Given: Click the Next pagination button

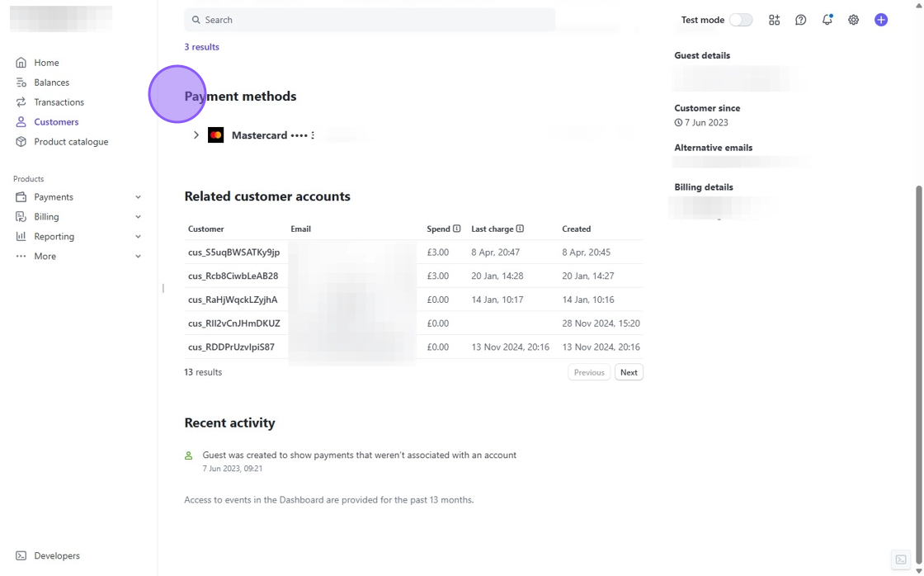Looking at the screenshot, I should pyautogui.click(x=629, y=372).
